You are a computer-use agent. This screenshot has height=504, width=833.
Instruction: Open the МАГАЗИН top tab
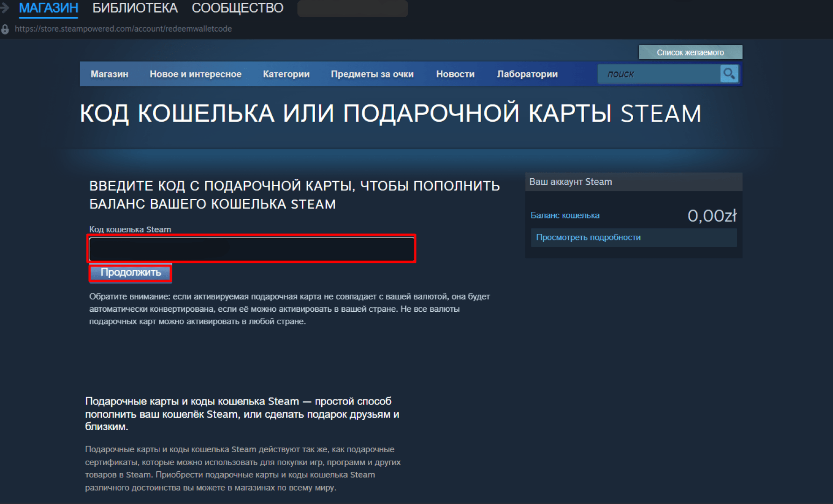(x=49, y=8)
